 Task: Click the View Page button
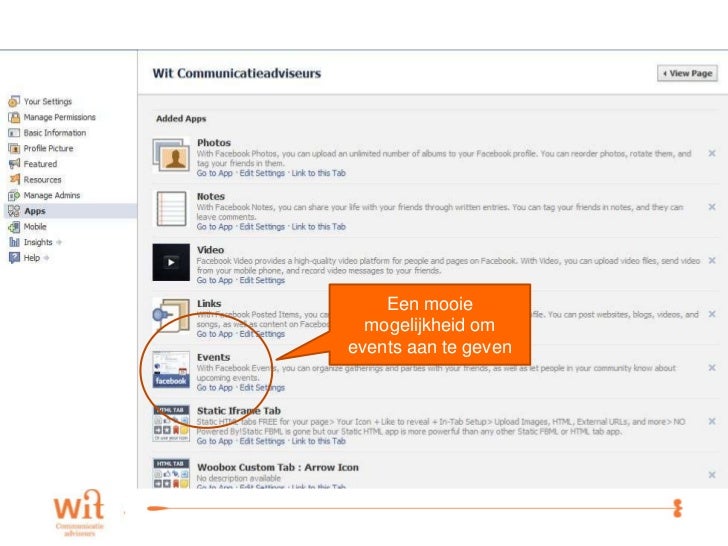pyautogui.click(x=688, y=73)
